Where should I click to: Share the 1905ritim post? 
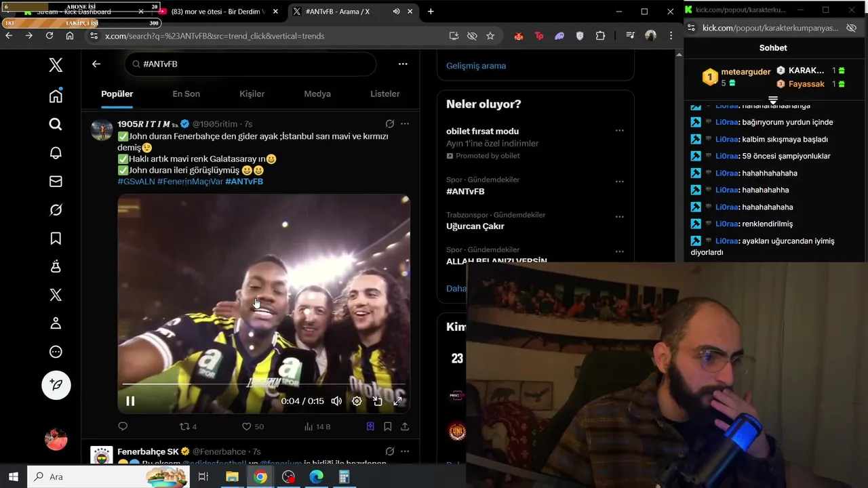405,426
